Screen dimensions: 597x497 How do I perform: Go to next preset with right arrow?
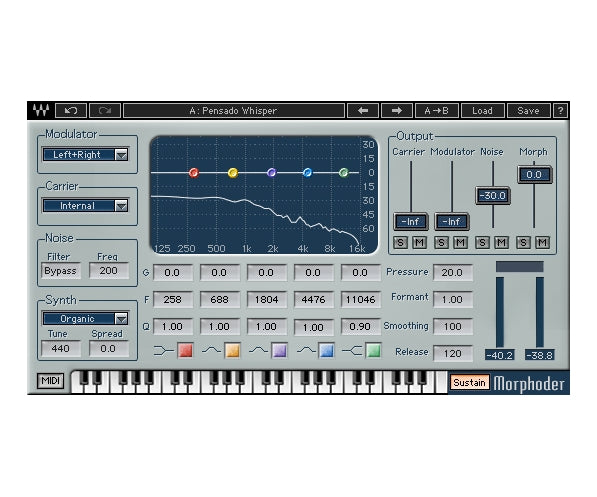pyautogui.click(x=397, y=110)
